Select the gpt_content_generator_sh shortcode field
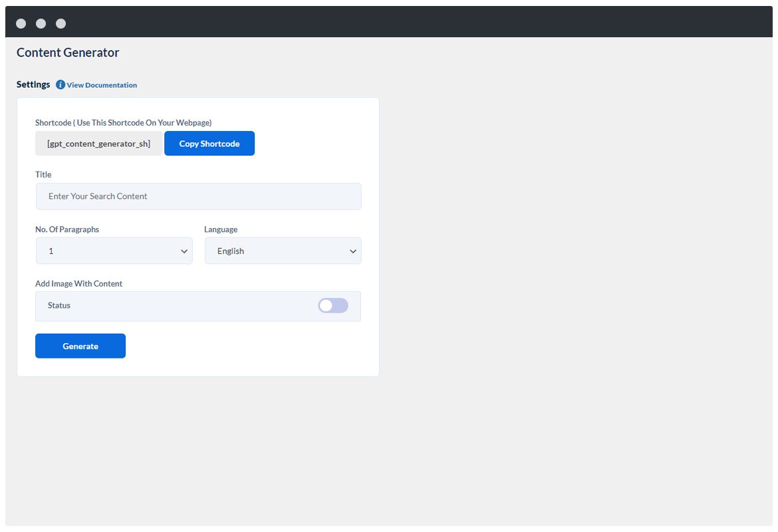This screenshot has height=532, width=778. pyautogui.click(x=98, y=144)
